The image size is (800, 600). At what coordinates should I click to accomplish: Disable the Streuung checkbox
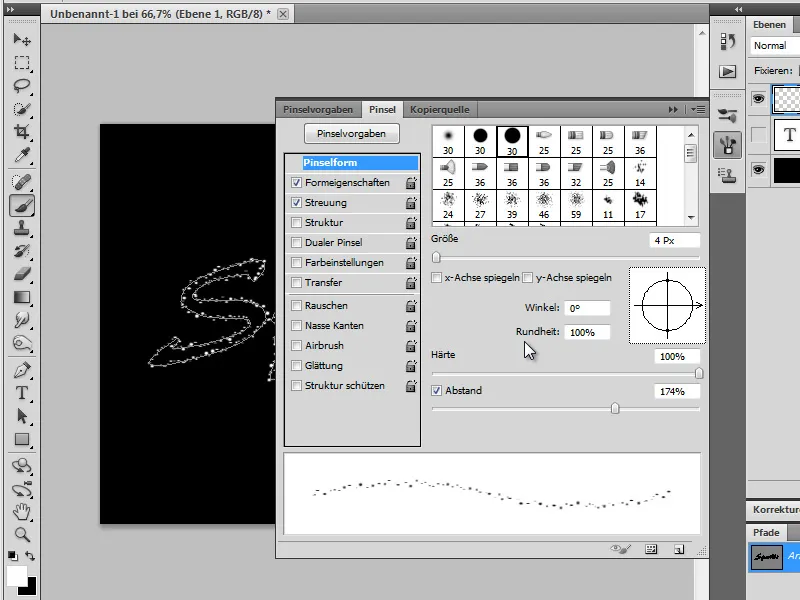[296, 203]
